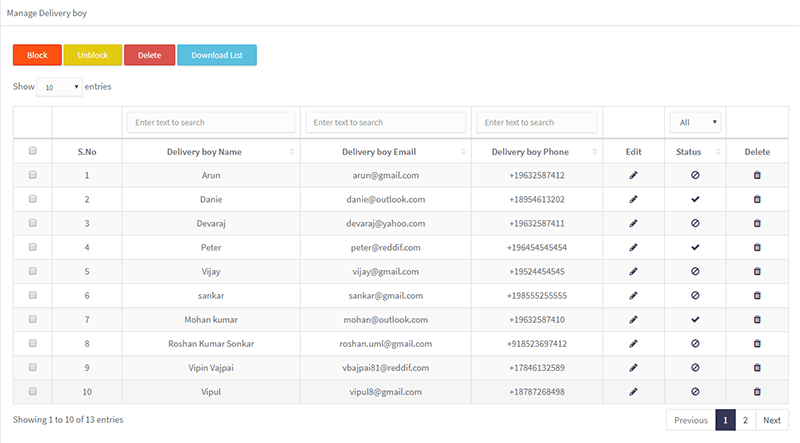This screenshot has width=800, height=443.
Task: Click blocked status icon for Devaraj
Action: pyautogui.click(x=695, y=223)
